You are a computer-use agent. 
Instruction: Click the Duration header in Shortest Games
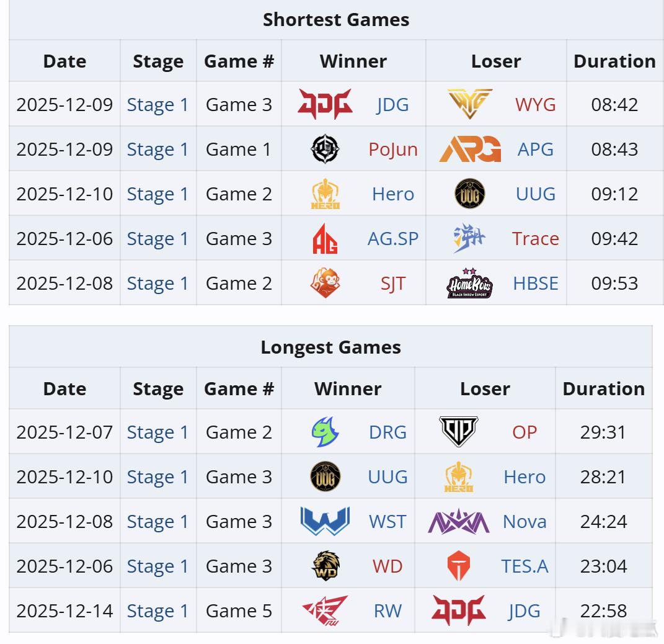click(x=614, y=61)
